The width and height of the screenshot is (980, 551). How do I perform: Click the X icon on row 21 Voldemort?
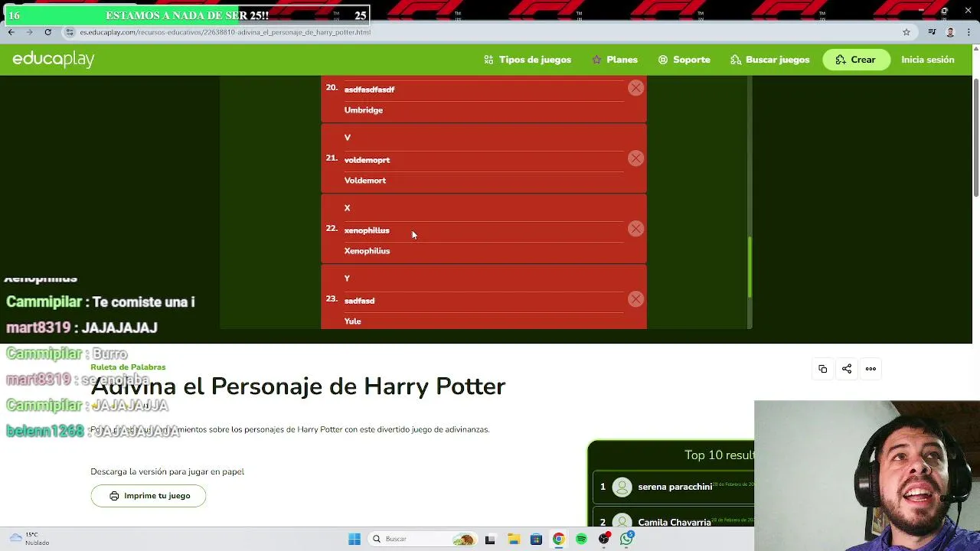click(635, 158)
